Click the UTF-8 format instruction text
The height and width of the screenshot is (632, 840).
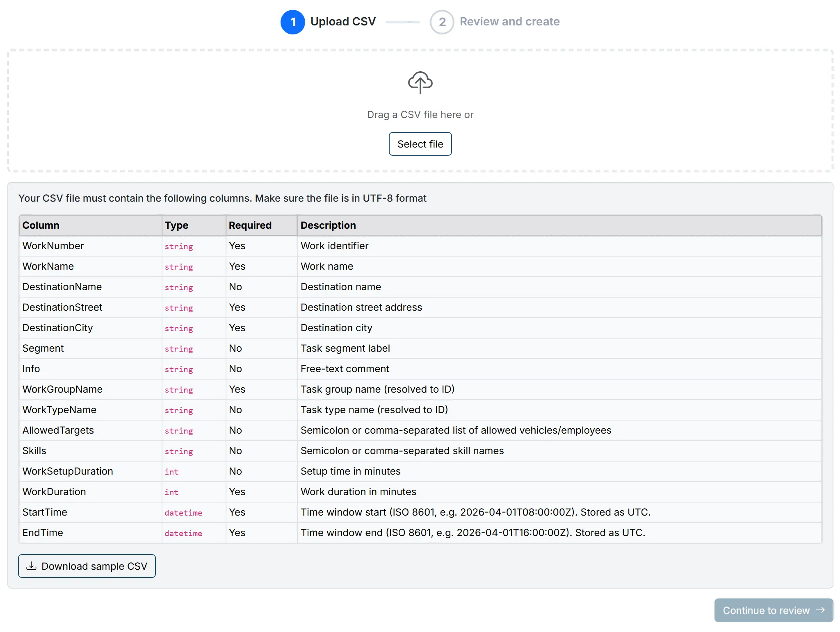pos(222,198)
